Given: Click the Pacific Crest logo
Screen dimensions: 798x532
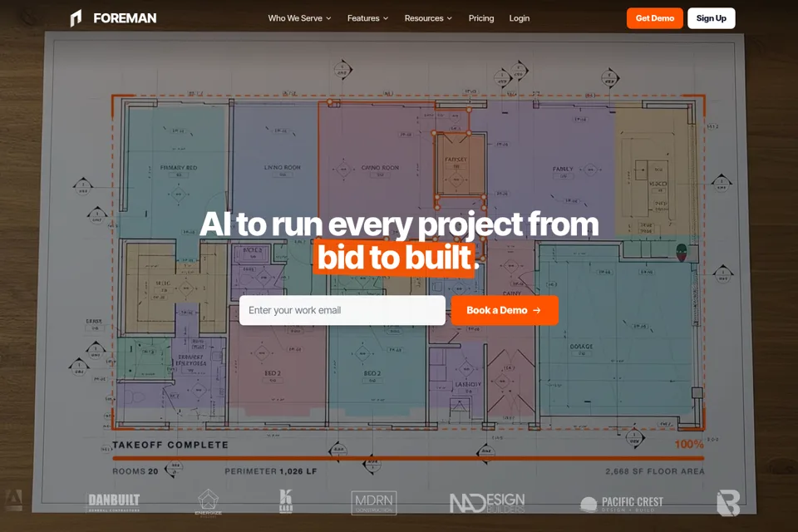Looking at the screenshot, I should coord(622,504).
